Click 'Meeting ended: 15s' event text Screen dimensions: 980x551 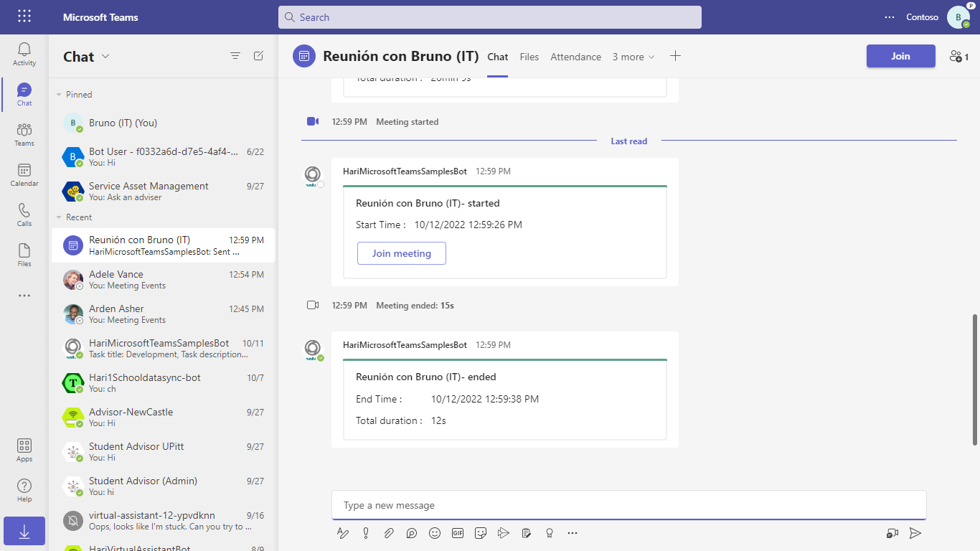click(x=415, y=306)
